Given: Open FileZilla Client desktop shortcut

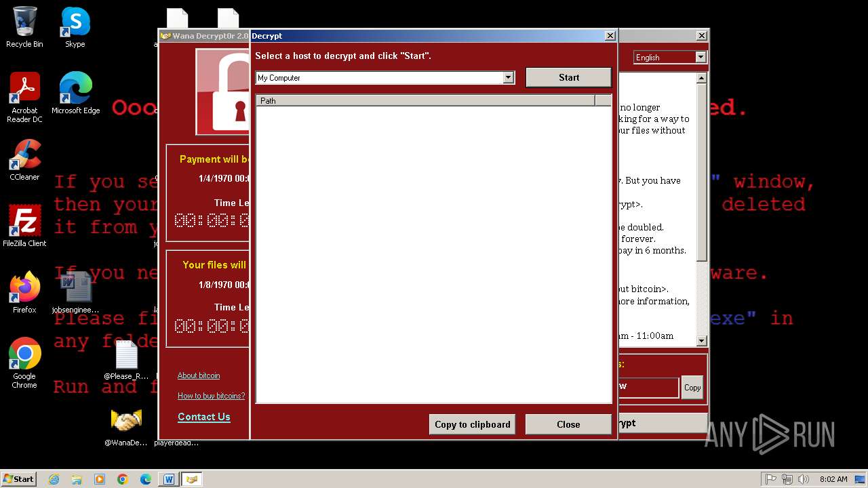Looking at the screenshot, I should (x=24, y=226).
